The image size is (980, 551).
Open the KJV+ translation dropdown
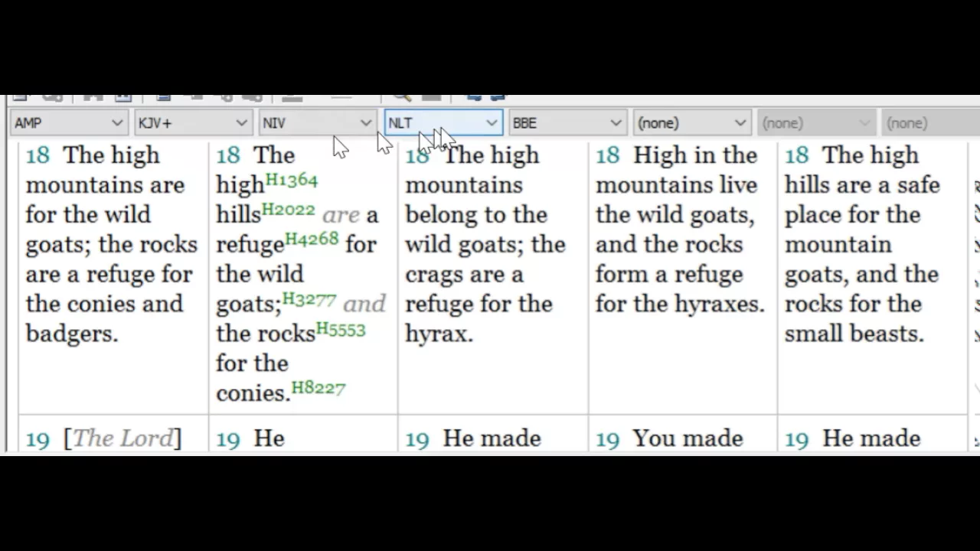point(192,122)
